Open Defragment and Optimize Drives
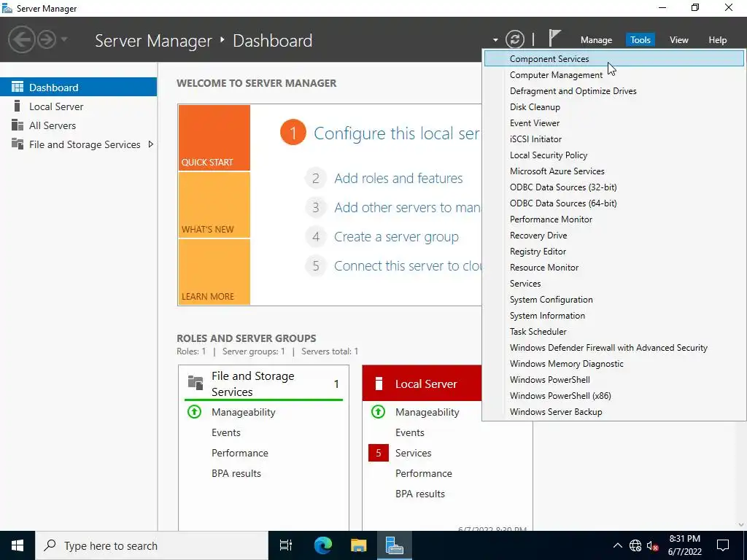 click(614, 91)
